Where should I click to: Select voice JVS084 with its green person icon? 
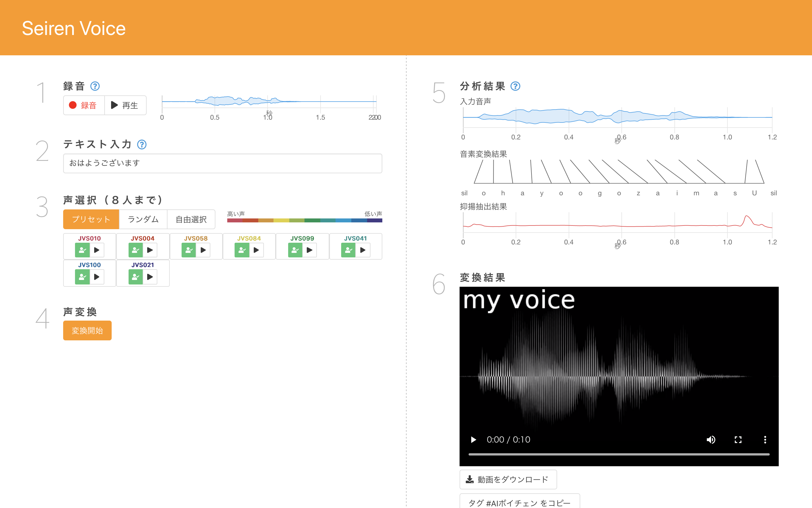point(242,250)
